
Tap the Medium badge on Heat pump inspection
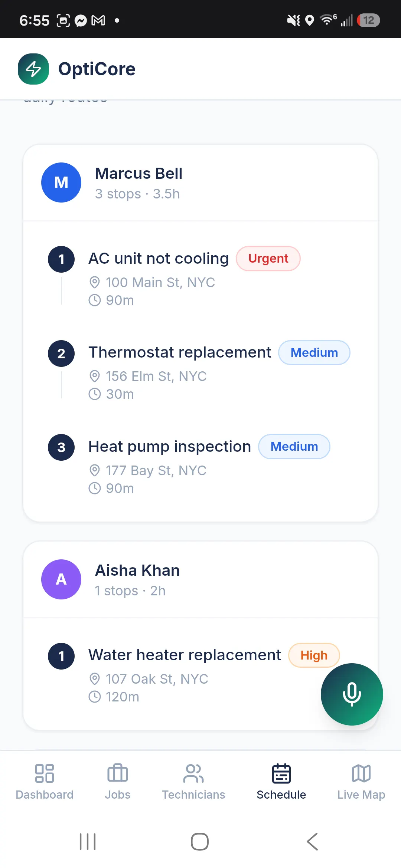click(x=294, y=447)
